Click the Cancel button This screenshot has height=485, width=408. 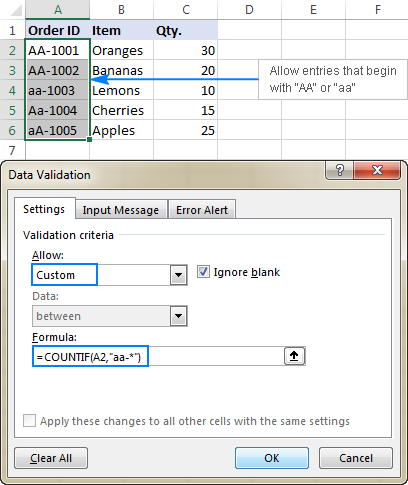[356, 458]
